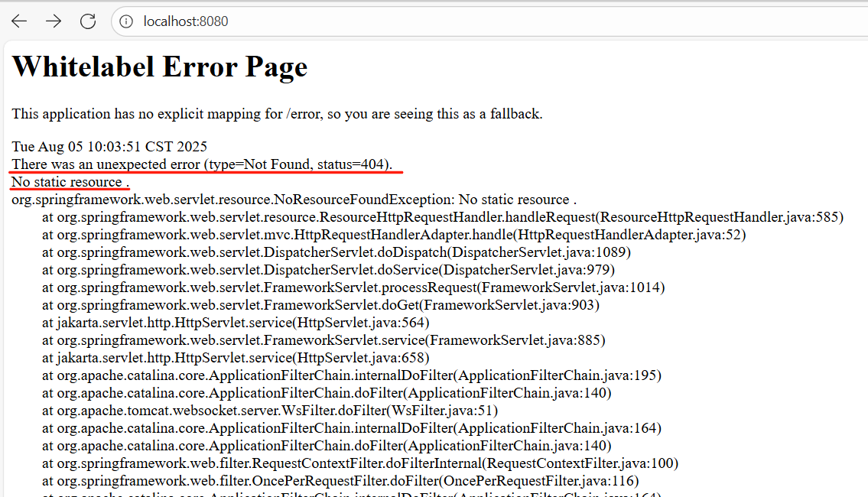The width and height of the screenshot is (868, 497).
Task: Click the DispatcherServlet.java:1089 doDispatch line
Action: (336, 252)
